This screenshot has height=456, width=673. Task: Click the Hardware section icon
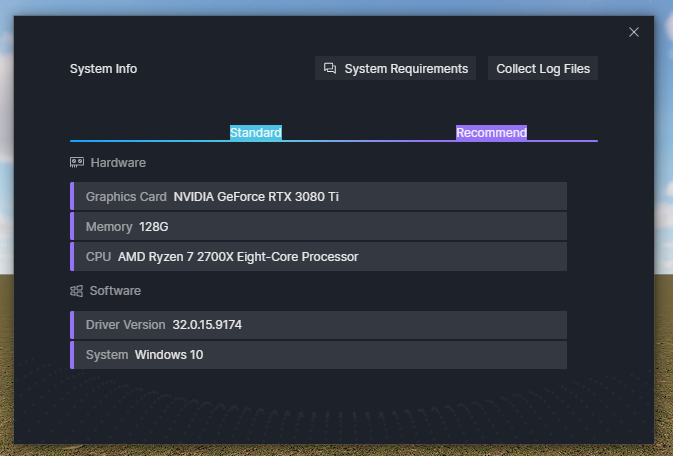(x=77, y=162)
